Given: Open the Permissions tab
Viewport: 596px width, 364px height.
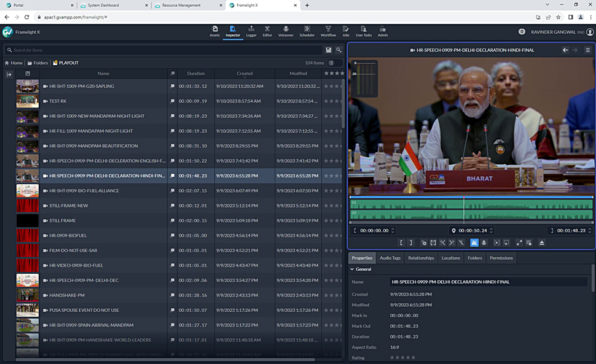Looking at the screenshot, I should point(501,258).
